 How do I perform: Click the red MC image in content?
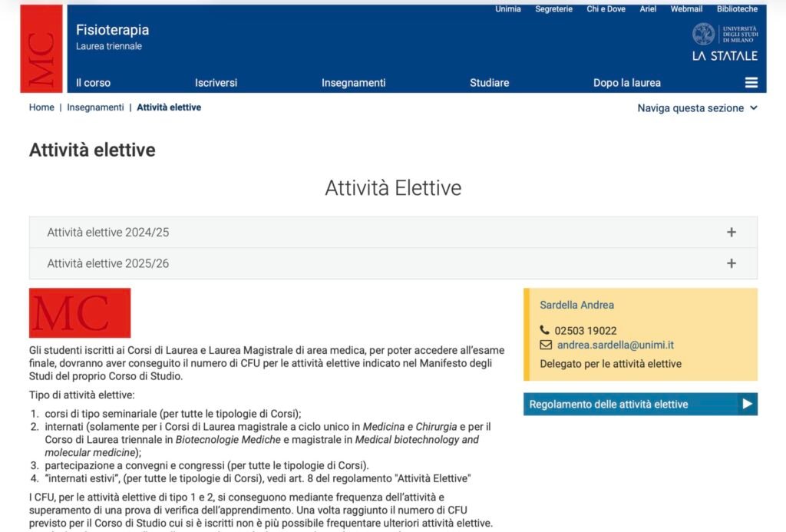point(80,313)
